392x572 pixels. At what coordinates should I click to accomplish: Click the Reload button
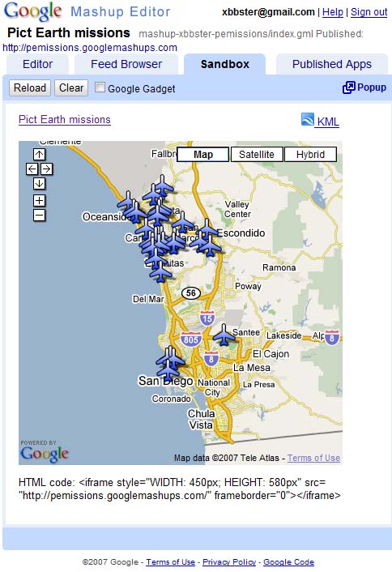30,88
